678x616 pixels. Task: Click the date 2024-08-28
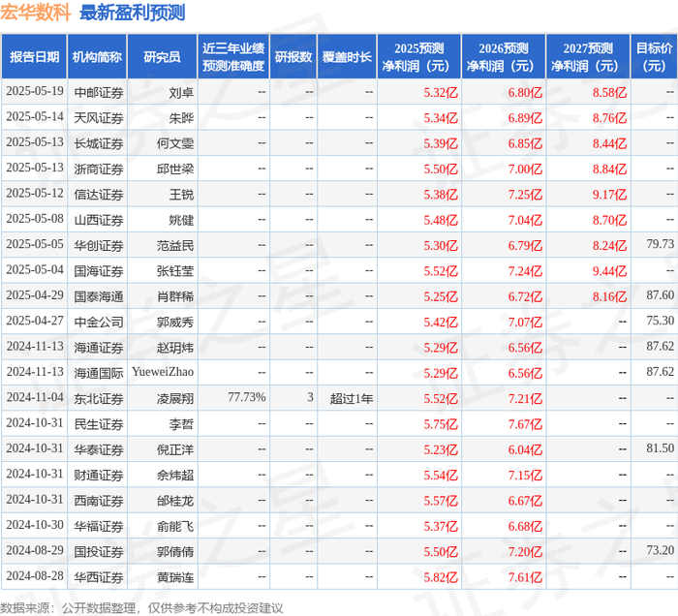[35, 575]
